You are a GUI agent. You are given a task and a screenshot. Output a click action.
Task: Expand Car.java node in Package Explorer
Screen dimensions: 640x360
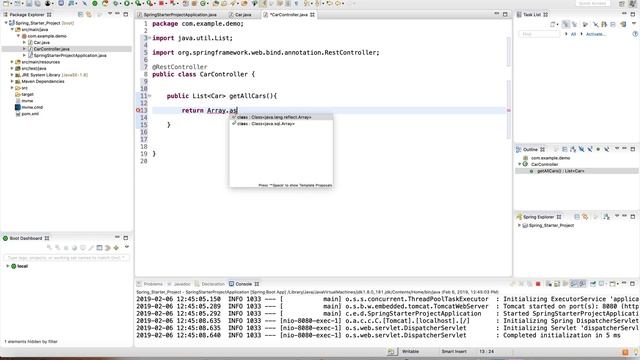tap(24, 42)
